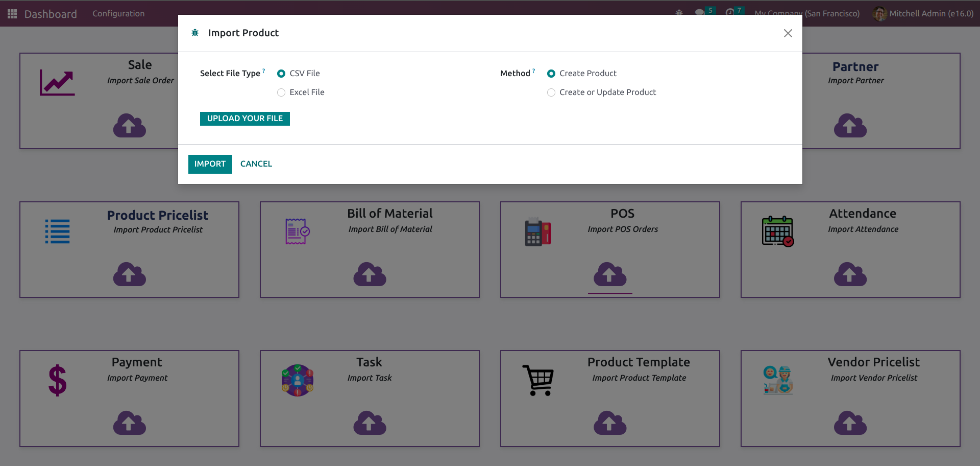The width and height of the screenshot is (980, 466).
Task: Select the Create Product method
Action: point(551,74)
